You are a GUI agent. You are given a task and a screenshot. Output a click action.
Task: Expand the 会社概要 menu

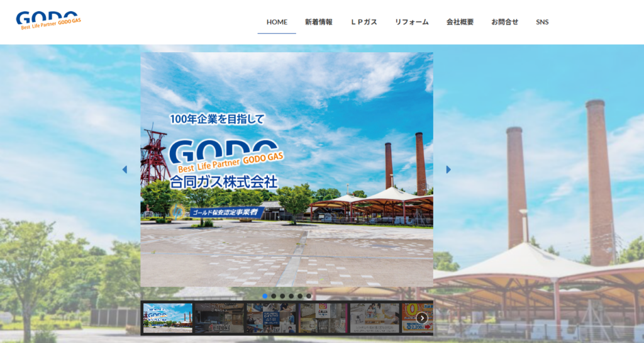460,22
